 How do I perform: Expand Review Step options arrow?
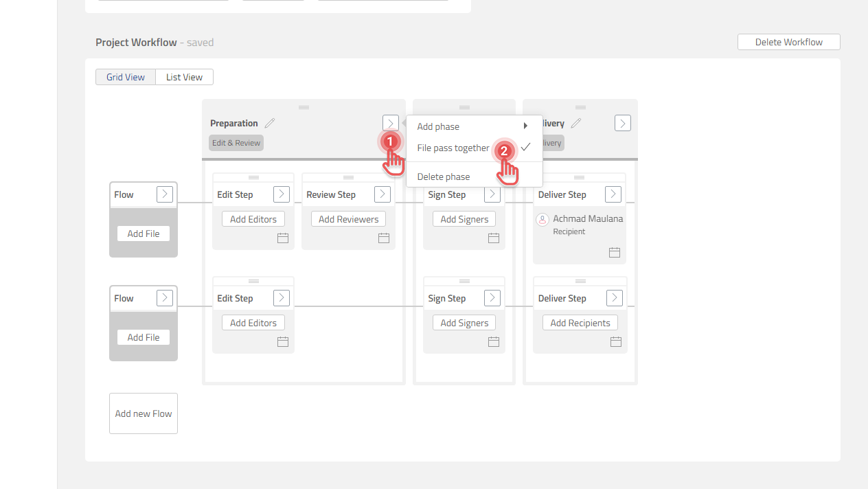point(382,194)
